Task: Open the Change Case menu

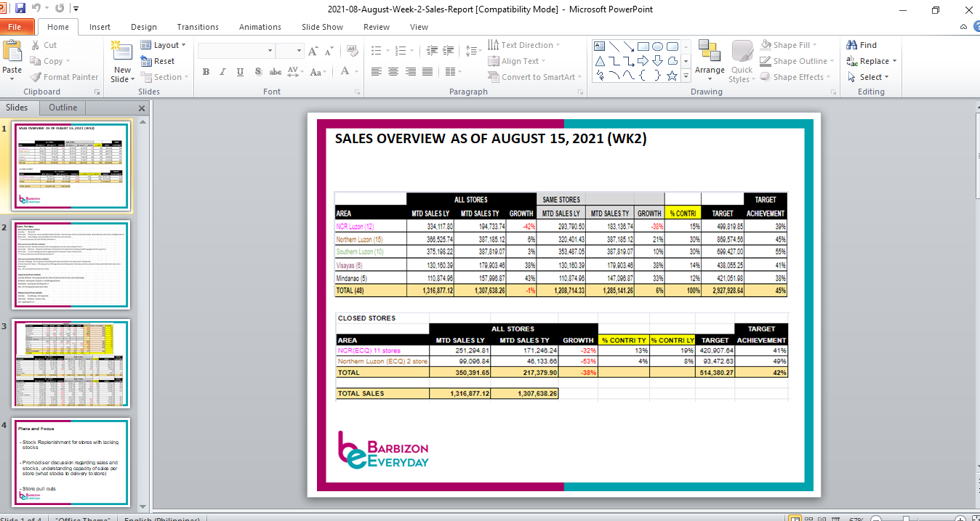Action: coord(318,72)
